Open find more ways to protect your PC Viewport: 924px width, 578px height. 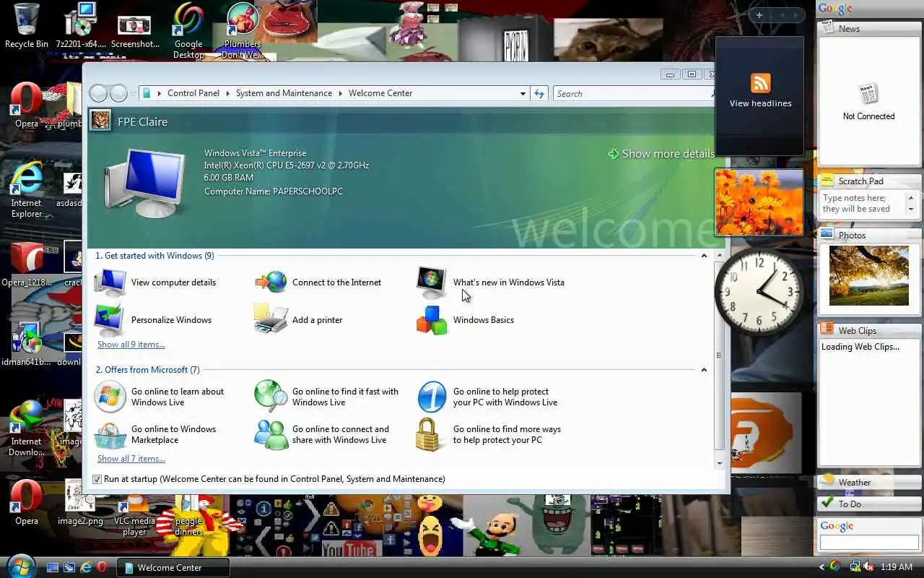click(489, 434)
